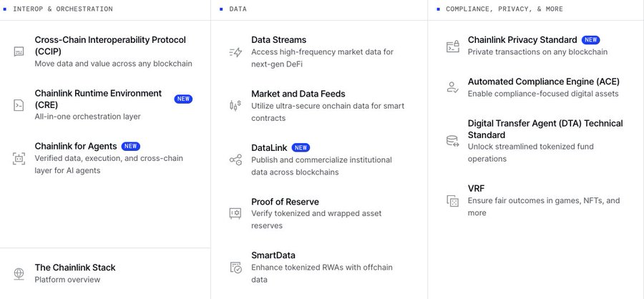644x299 pixels.
Task: Open Automated Compliance Engine (ACE) link
Action: coord(543,82)
